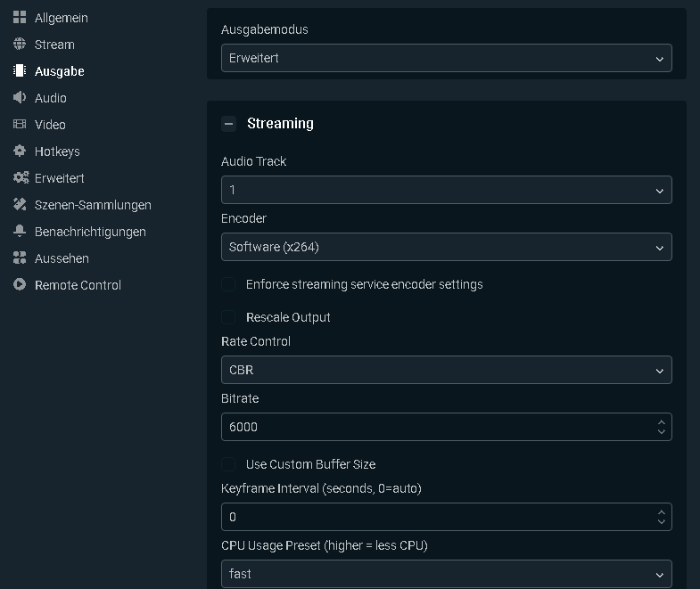Click the Keyframe Interval input field
Image resolution: width=700 pixels, height=589 pixels.
437,517
